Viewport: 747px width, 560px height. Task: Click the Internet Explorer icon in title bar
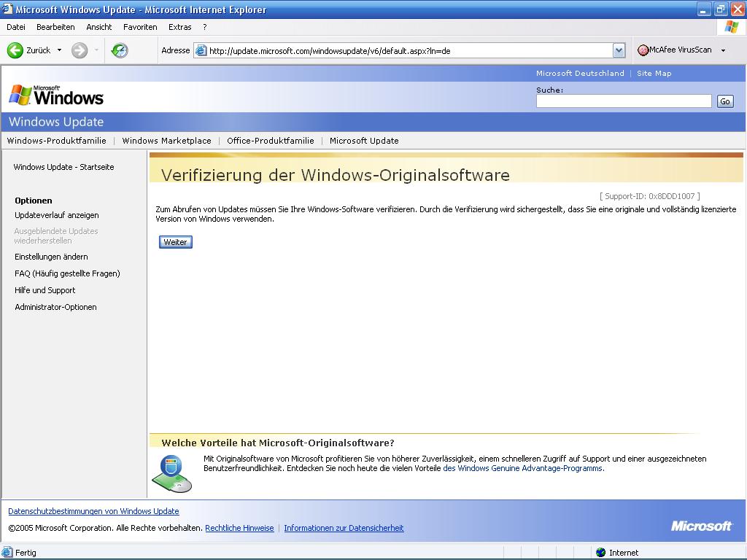[7, 9]
